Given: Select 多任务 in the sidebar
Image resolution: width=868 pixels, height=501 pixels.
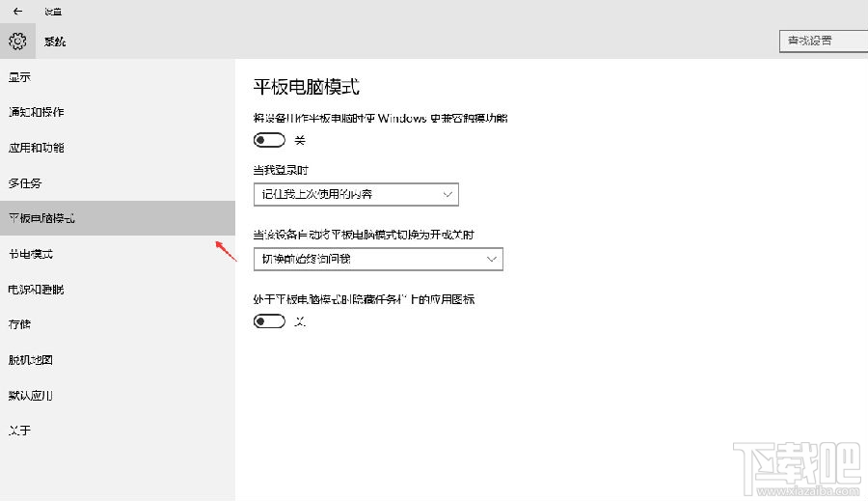Looking at the screenshot, I should pos(118,182).
